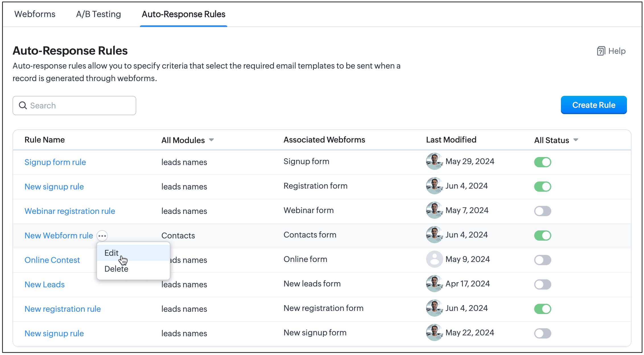This screenshot has height=355, width=644.
Task: Choose Edit from the context menu
Action: point(112,253)
